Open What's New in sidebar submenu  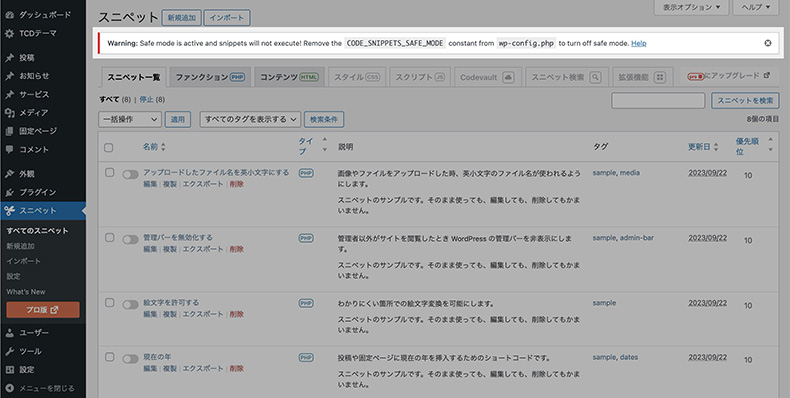[x=26, y=292]
